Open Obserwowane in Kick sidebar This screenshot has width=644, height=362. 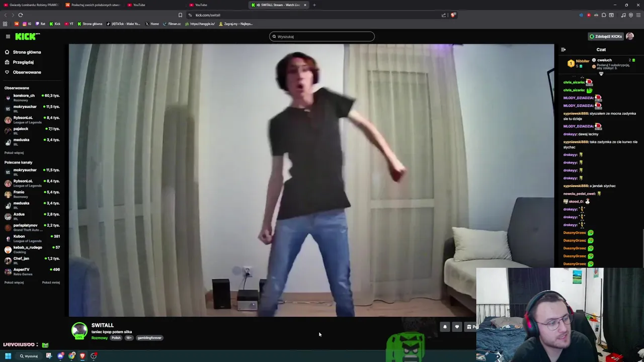point(23,72)
